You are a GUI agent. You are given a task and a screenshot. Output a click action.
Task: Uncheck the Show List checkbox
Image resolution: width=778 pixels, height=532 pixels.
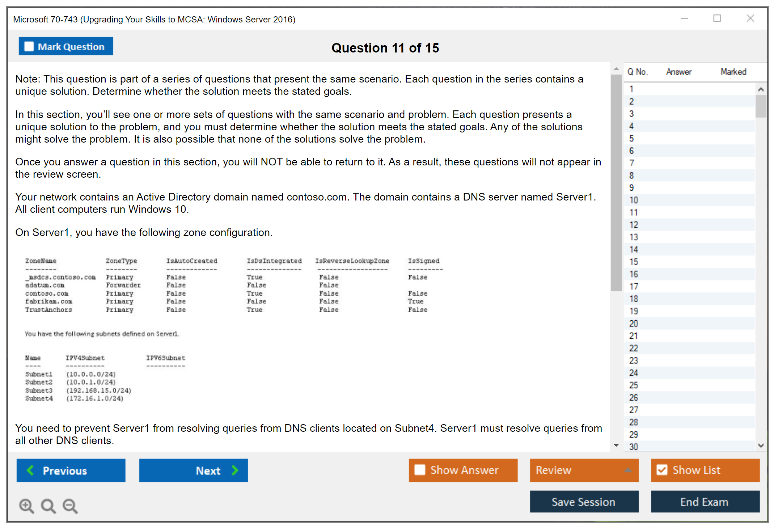(x=662, y=470)
